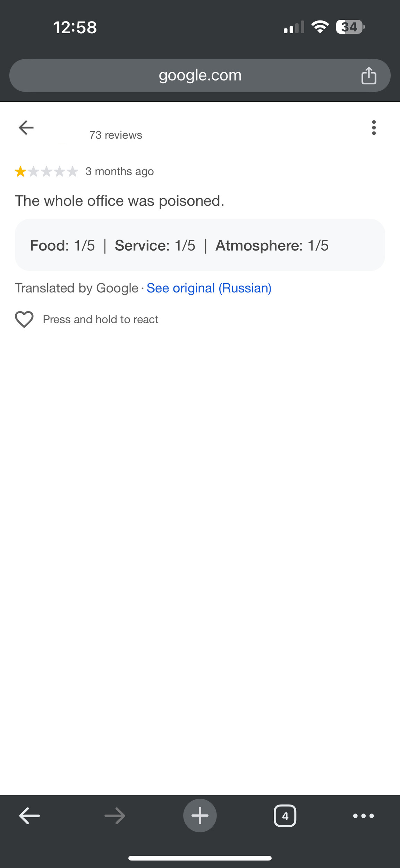
Task: Click the gold first star rating
Action: 20,172
